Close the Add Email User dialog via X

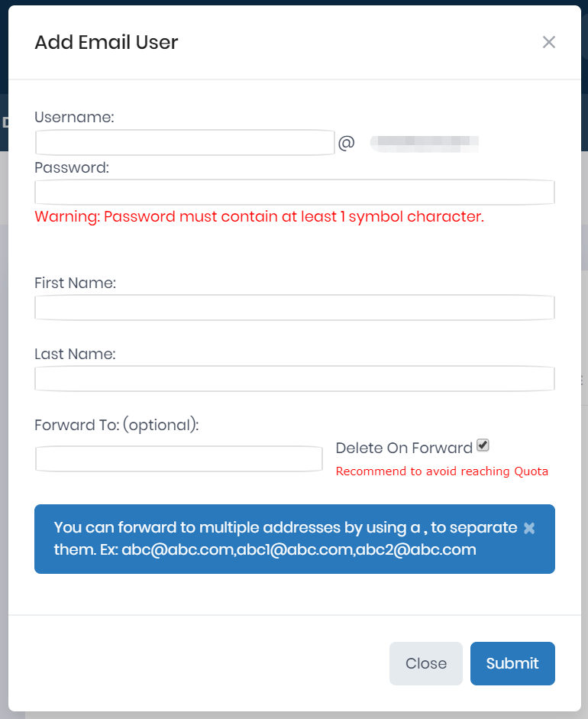click(x=548, y=42)
